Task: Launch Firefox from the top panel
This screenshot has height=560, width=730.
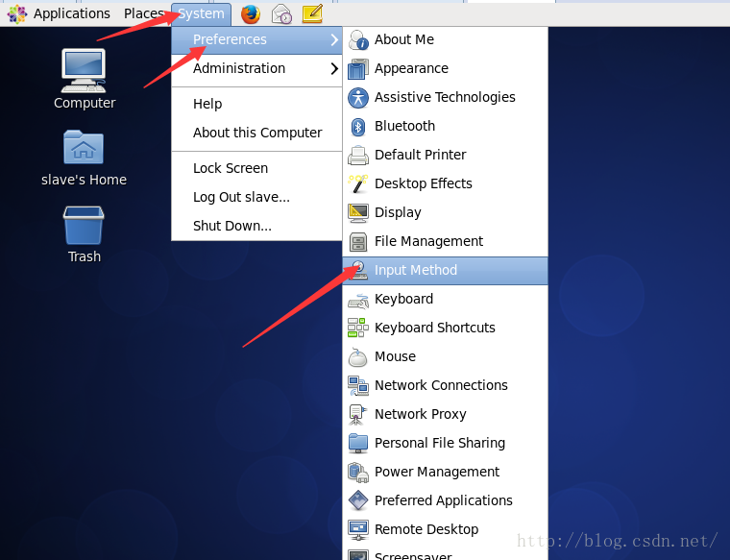Action: 251,14
